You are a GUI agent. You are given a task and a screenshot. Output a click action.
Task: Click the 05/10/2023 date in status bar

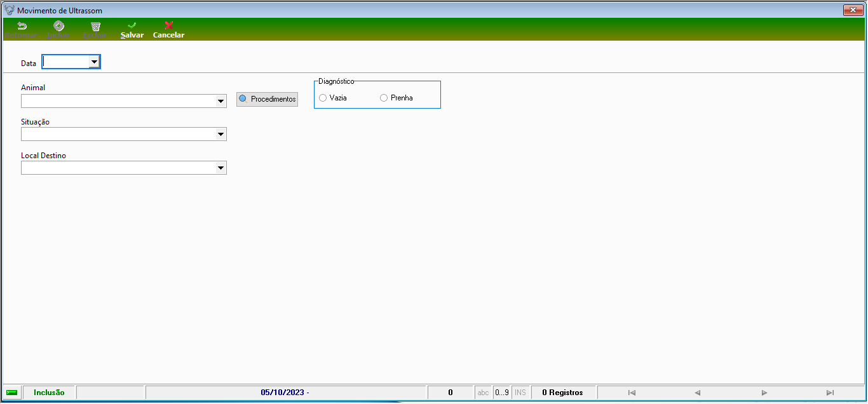285,393
